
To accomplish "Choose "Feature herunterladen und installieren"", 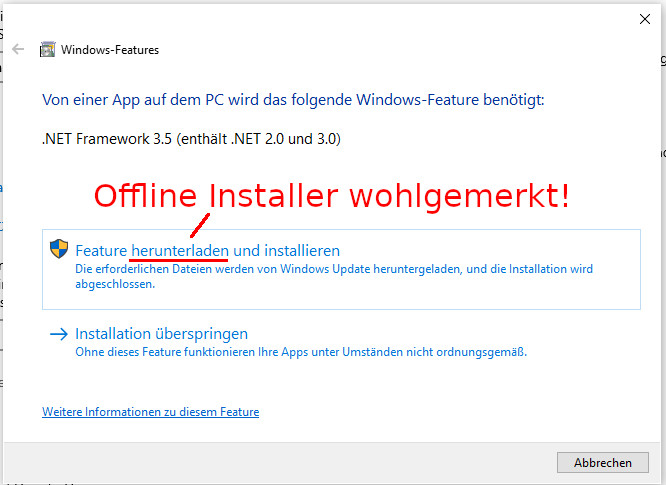I will [208, 251].
